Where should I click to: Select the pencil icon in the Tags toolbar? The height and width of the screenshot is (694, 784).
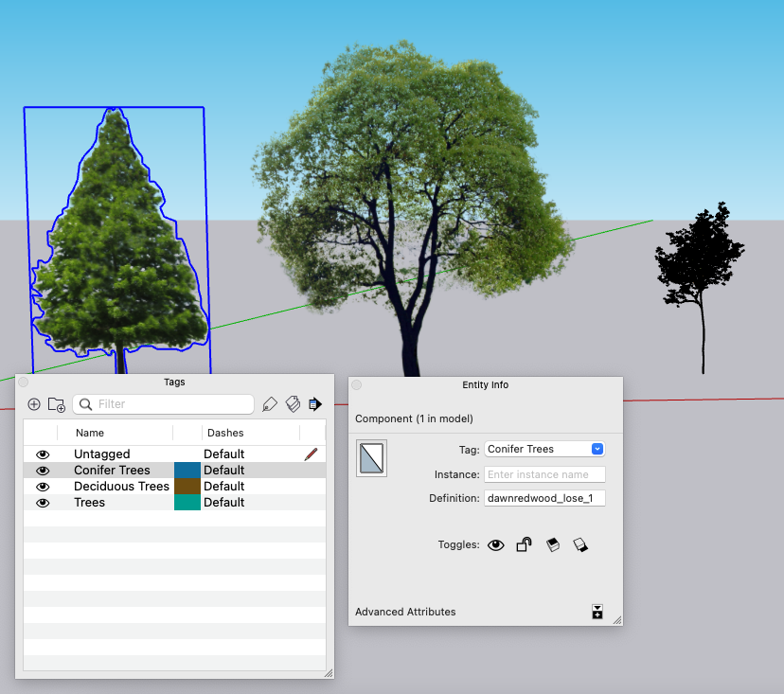(270, 404)
